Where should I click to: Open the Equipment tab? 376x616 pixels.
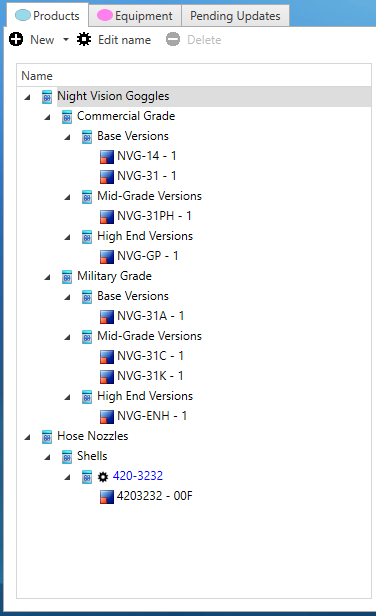pyautogui.click(x=135, y=16)
